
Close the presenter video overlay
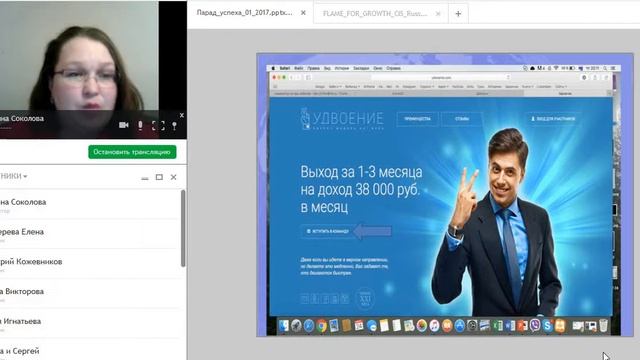coord(182,116)
